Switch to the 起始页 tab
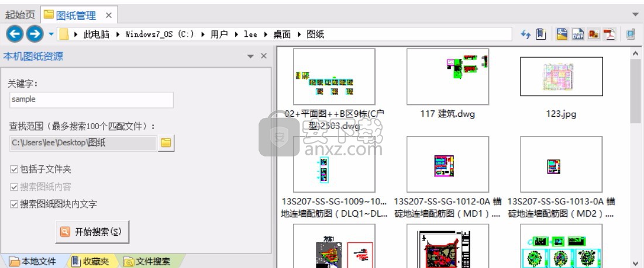 click(x=20, y=15)
